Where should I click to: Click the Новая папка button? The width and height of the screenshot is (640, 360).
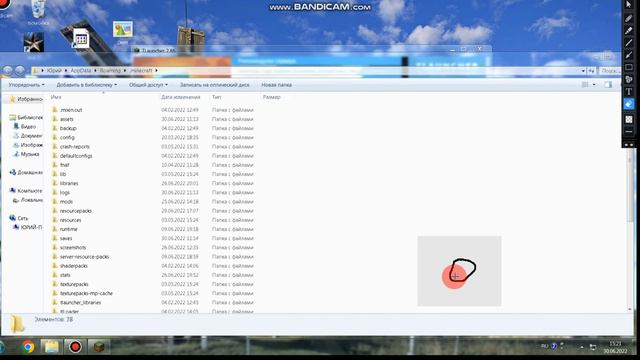coord(276,85)
